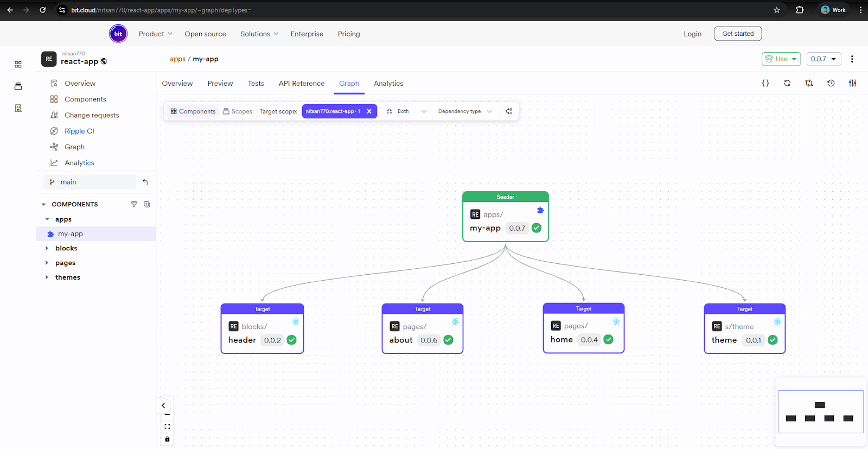Click the fit view icon on graph controls
Viewport: 868px width, 449px height.
(x=167, y=427)
